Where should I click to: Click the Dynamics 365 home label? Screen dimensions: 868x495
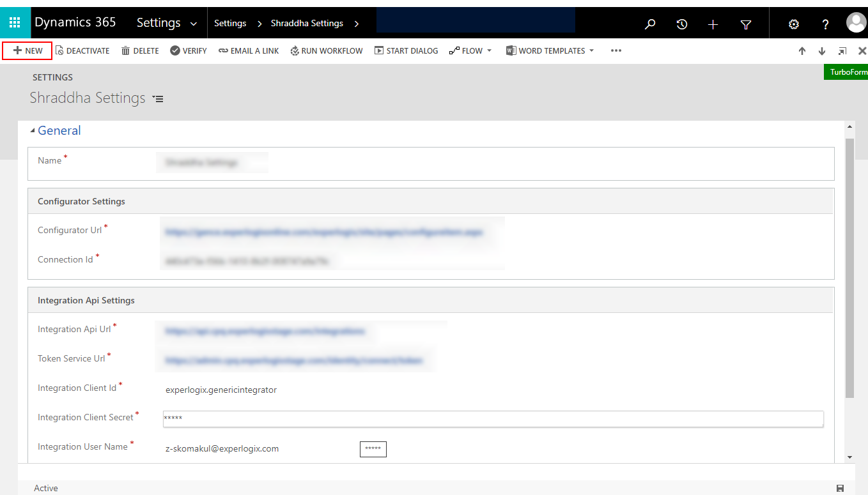pyautogui.click(x=75, y=22)
